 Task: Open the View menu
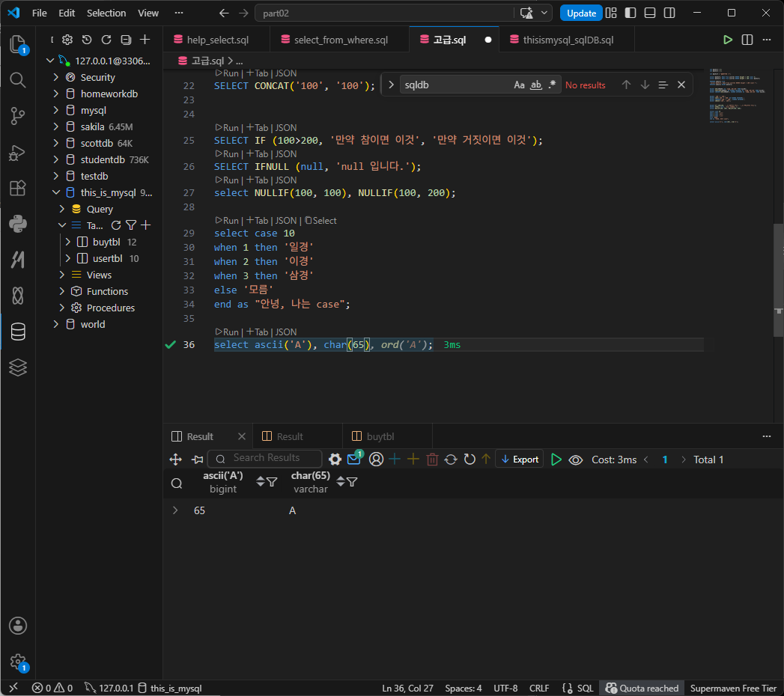(148, 13)
